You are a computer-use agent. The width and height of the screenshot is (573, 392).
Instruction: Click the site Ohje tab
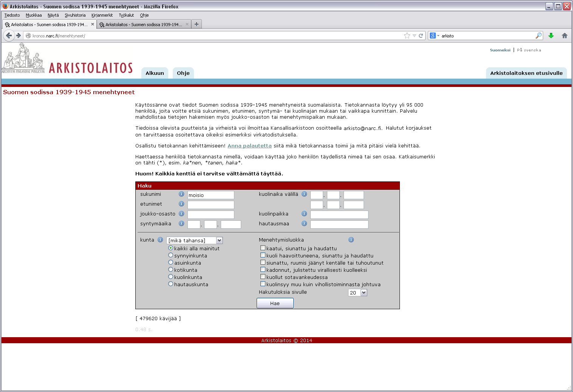[183, 73]
